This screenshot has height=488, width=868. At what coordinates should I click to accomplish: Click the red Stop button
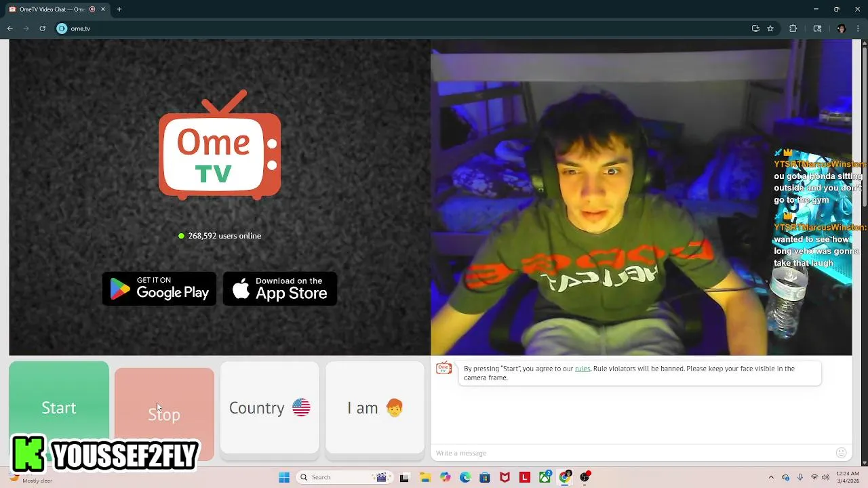(x=164, y=413)
